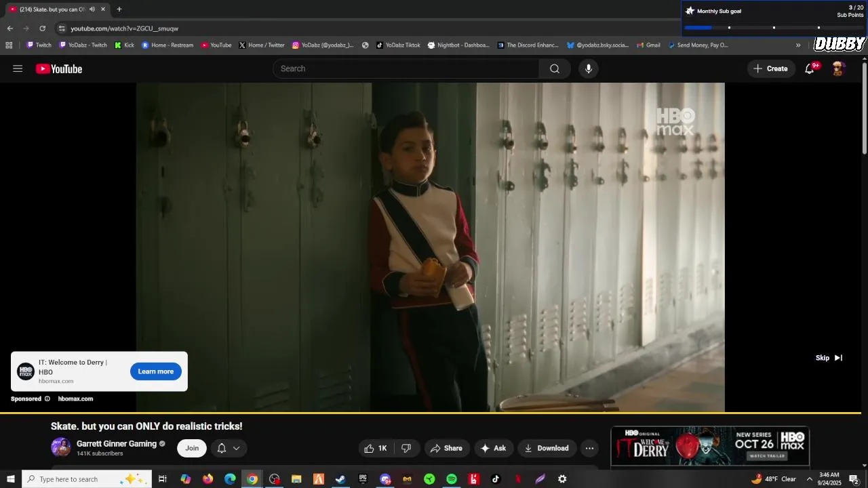Open the Home - Restream bookmark

[167, 45]
